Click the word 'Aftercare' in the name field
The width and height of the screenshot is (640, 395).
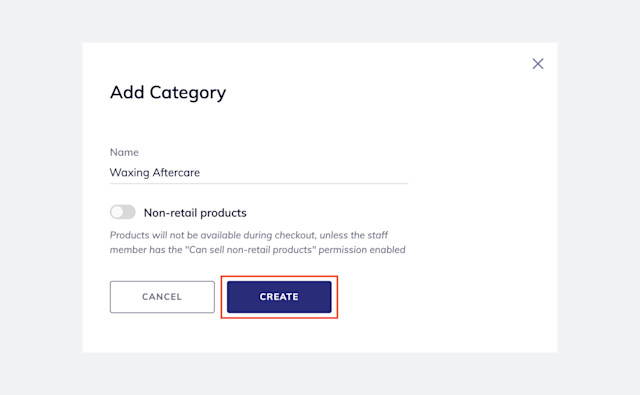tap(176, 172)
